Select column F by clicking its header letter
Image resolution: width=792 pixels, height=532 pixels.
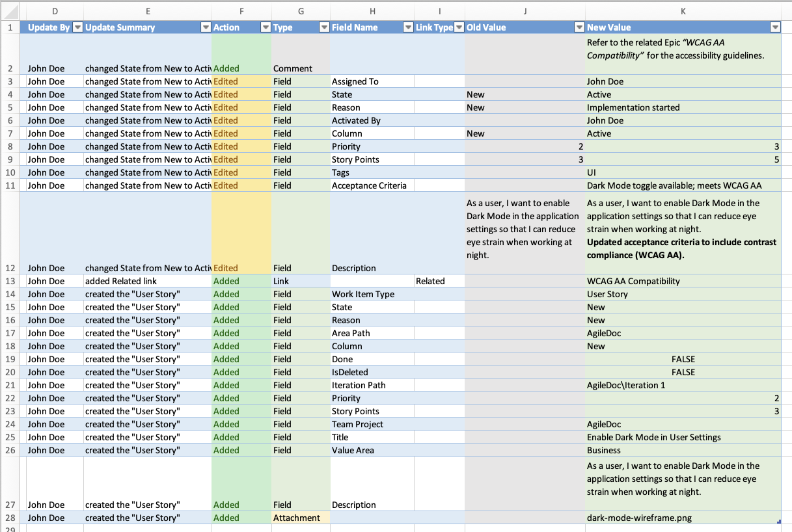[241, 11]
